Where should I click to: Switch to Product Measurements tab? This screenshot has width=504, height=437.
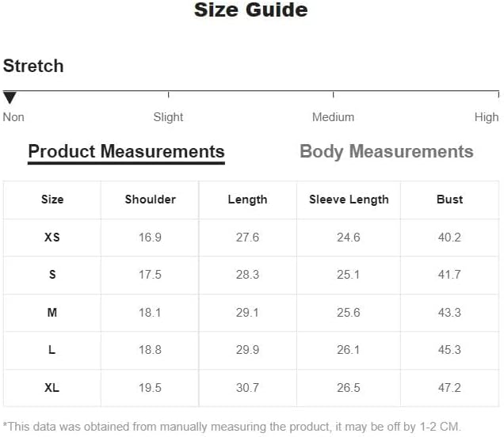pyautogui.click(x=126, y=152)
